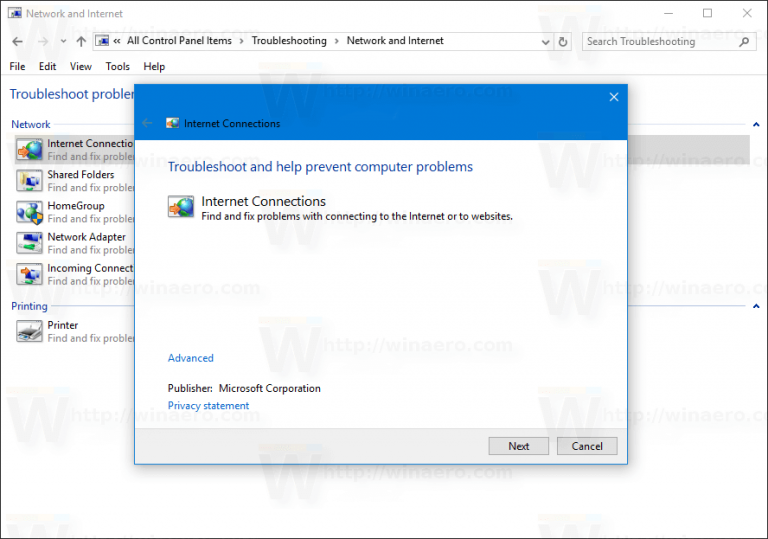The image size is (768, 539).
Task: Open the Incoming Connections troubleshooter icon
Action: tap(30, 274)
